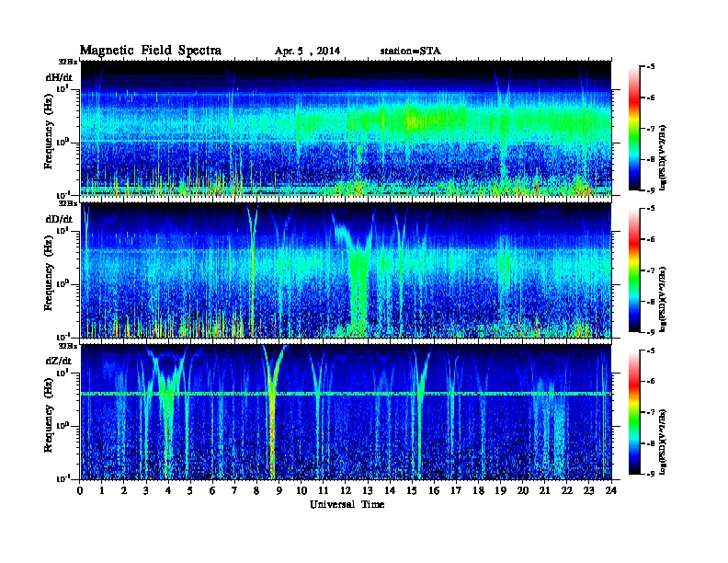Click the hour tick label "22"

567,490
